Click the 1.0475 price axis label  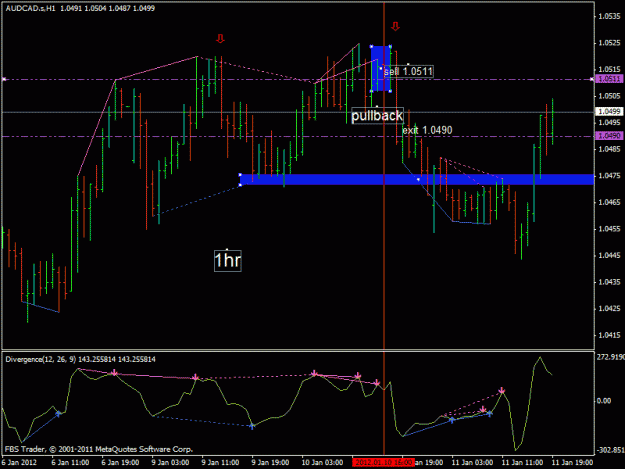coord(609,176)
